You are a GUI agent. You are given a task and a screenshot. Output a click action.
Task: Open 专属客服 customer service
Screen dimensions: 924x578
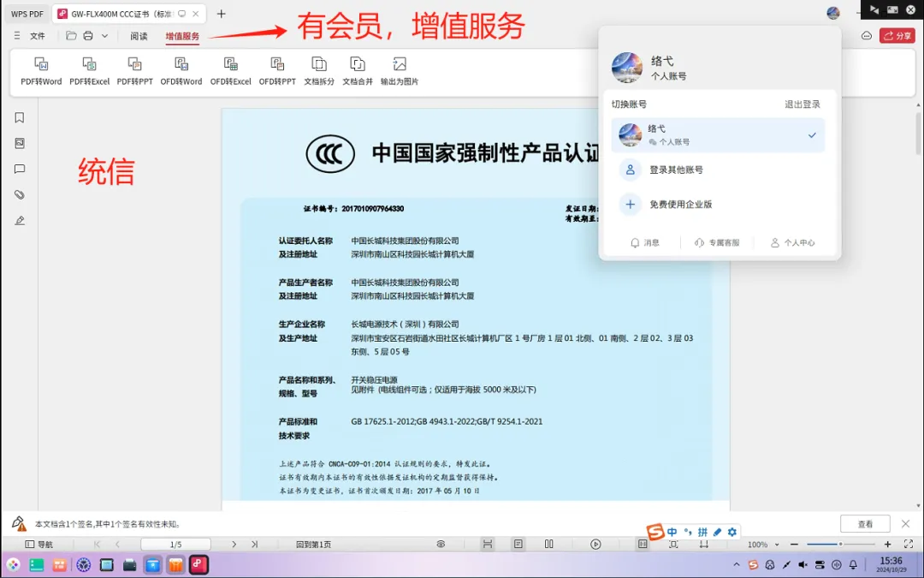pyautogui.click(x=717, y=243)
